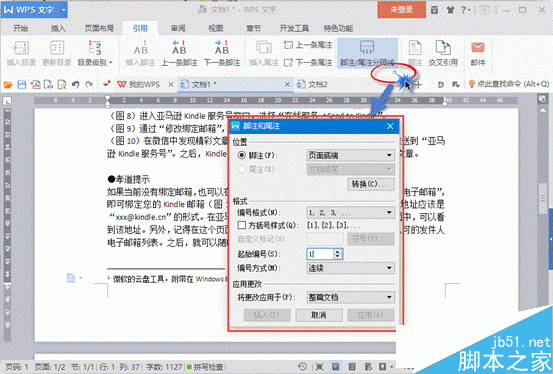
Task: Click the print preview icon
Action: [62, 85]
